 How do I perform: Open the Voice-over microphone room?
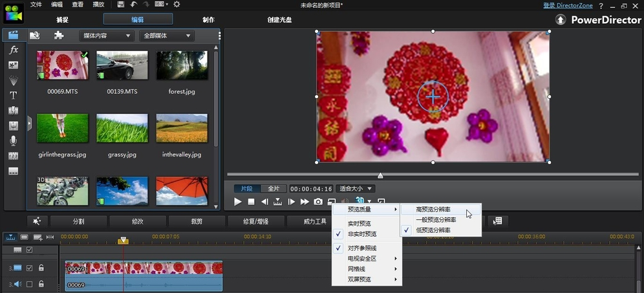click(14, 140)
